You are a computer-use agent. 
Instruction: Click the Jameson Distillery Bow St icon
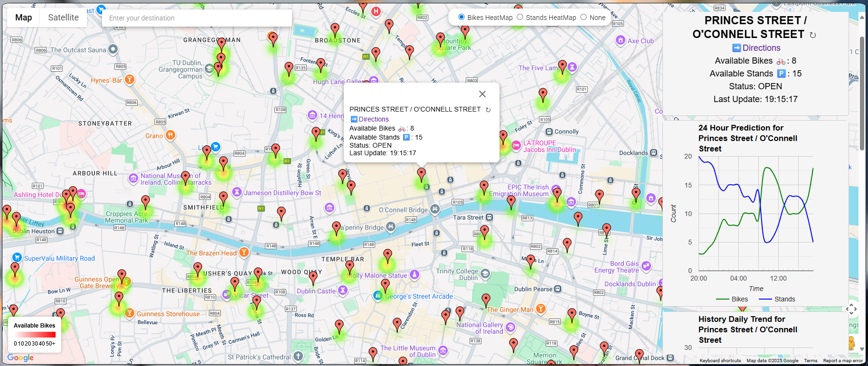[237, 192]
